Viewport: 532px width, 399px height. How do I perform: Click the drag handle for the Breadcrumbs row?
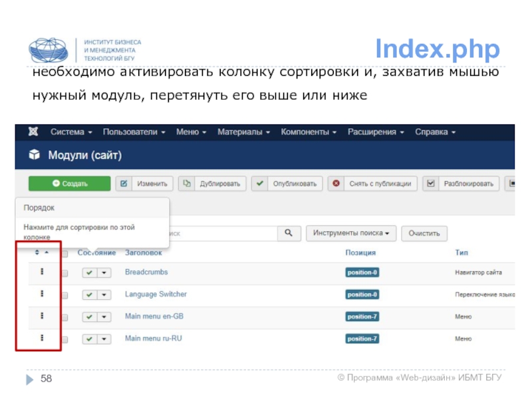42,273
